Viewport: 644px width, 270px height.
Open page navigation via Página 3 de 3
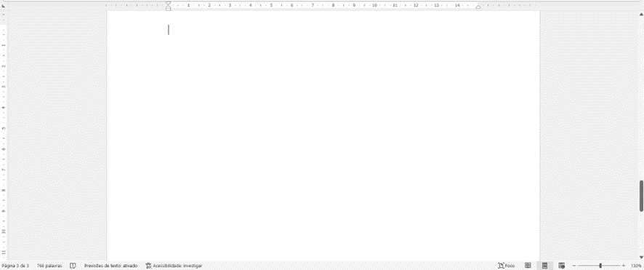(x=15, y=266)
